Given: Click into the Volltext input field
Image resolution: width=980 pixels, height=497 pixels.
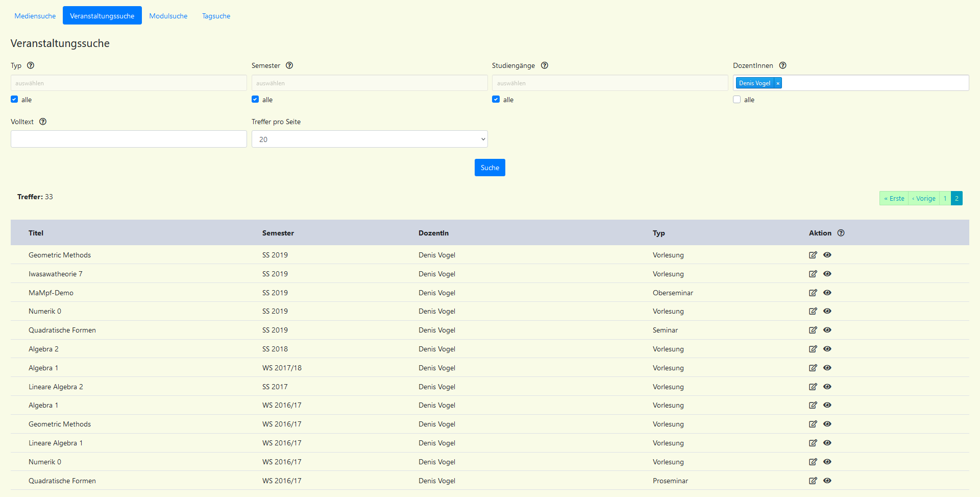Looking at the screenshot, I should pyautogui.click(x=129, y=139).
